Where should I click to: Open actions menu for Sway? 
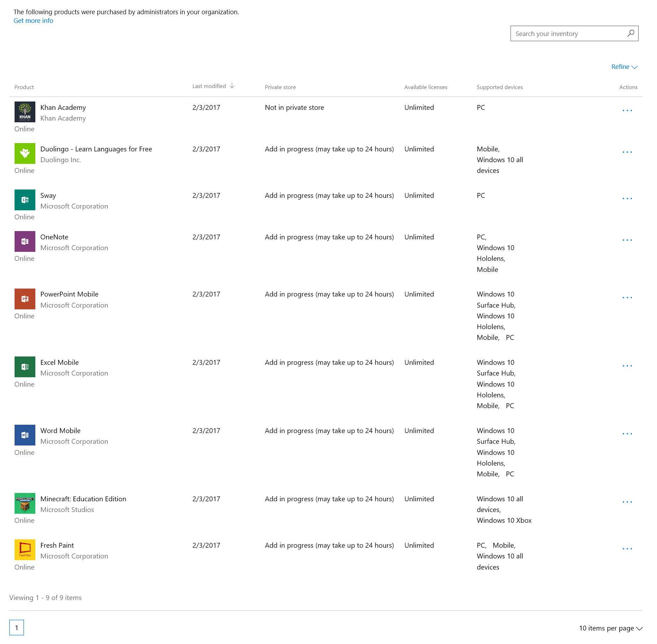[x=627, y=199]
